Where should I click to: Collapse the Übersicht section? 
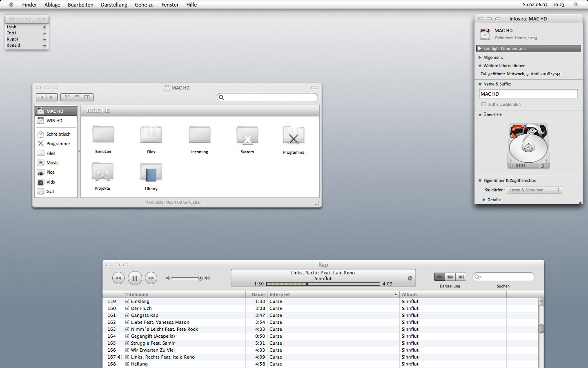[x=480, y=115]
